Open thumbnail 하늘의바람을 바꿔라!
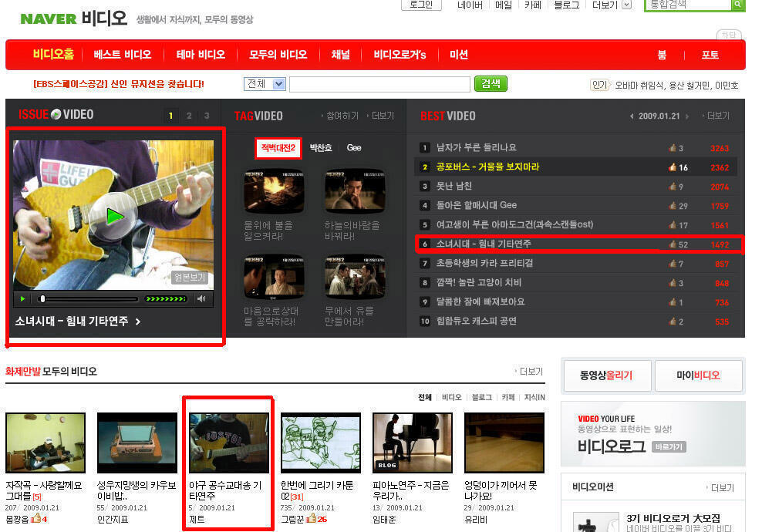762x532 pixels. coord(355,191)
